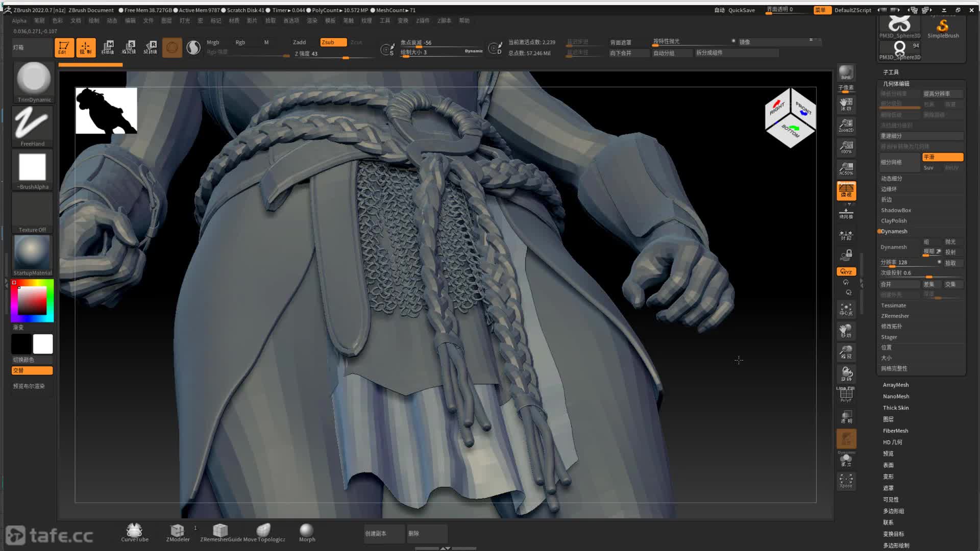Click the Center point (中心点) frame icon
The image size is (980, 551).
[846, 309]
